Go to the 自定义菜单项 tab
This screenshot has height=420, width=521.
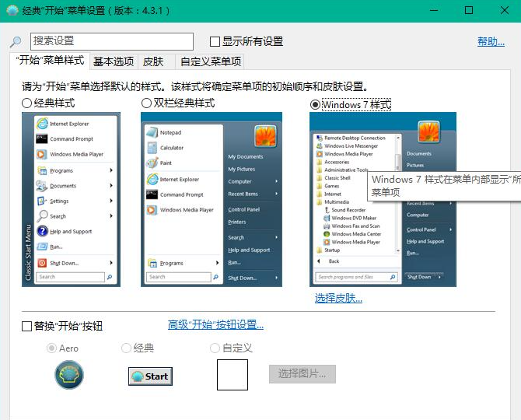click(211, 61)
